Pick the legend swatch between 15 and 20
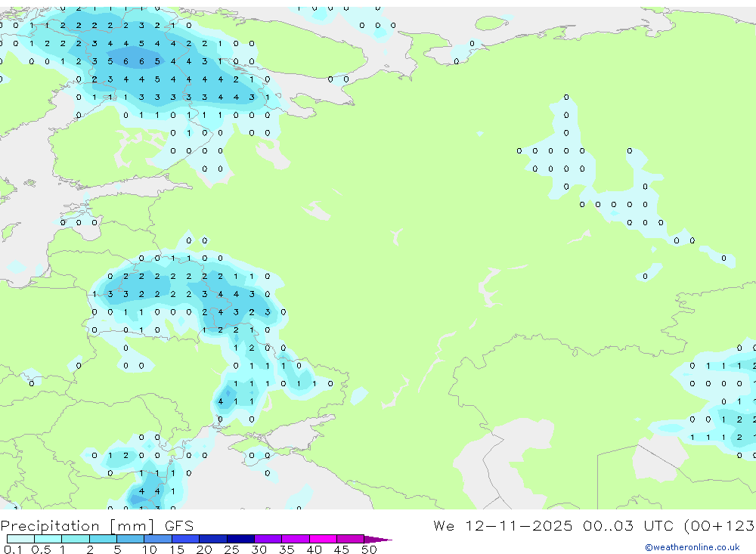This screenshot has height=554, width=756. tap(186, 539)
